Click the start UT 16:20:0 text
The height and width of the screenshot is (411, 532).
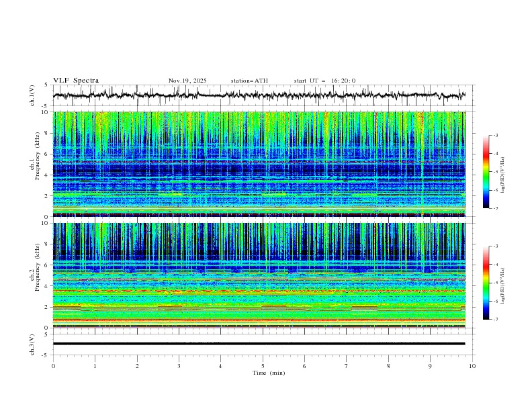[x=324, y=81]
